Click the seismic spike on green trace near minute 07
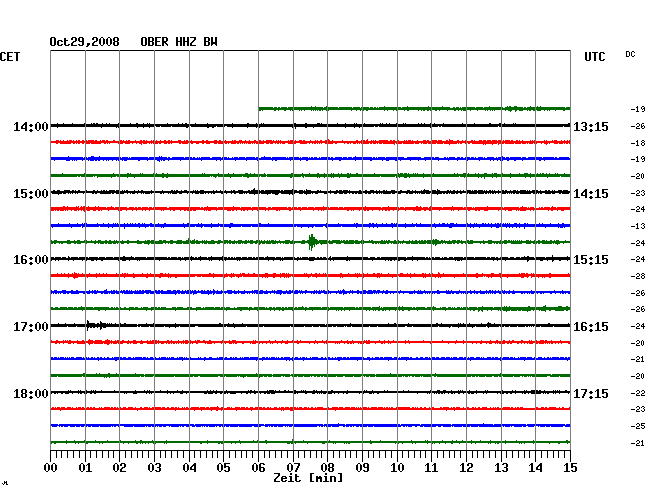Screen dimensions: 650x494 (x=312, y=242)
